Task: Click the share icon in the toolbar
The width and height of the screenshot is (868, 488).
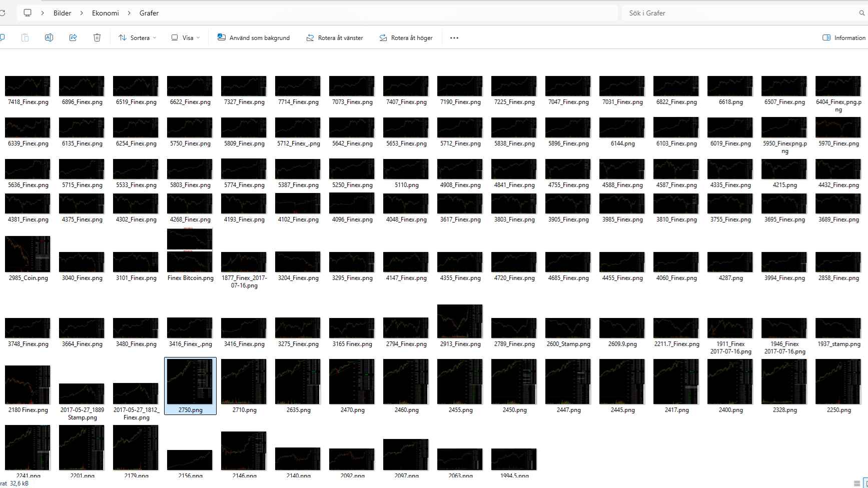Action: pyautogui.click(x=73, y=37)
